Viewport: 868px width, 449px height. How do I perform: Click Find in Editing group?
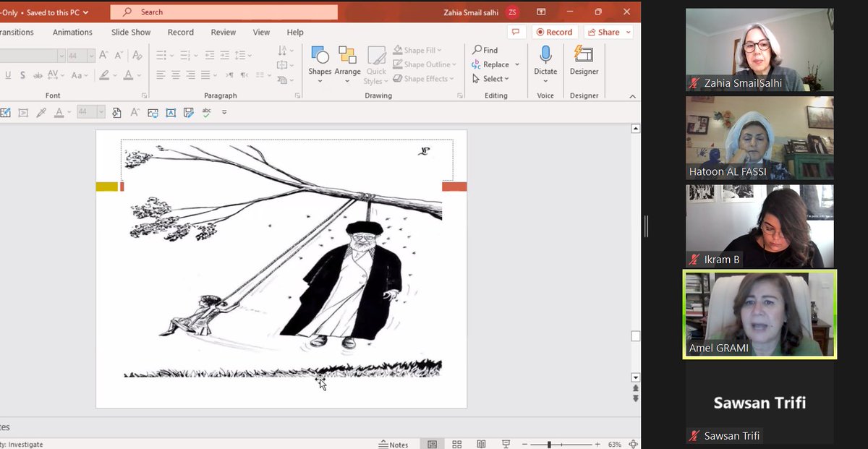[485, 50]
